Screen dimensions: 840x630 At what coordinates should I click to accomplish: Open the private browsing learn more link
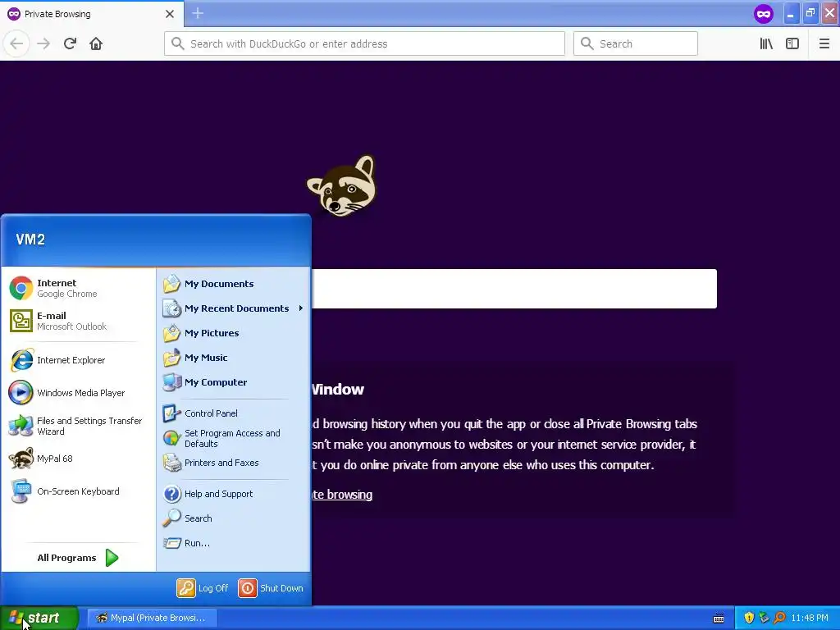[x=342, y=495]
